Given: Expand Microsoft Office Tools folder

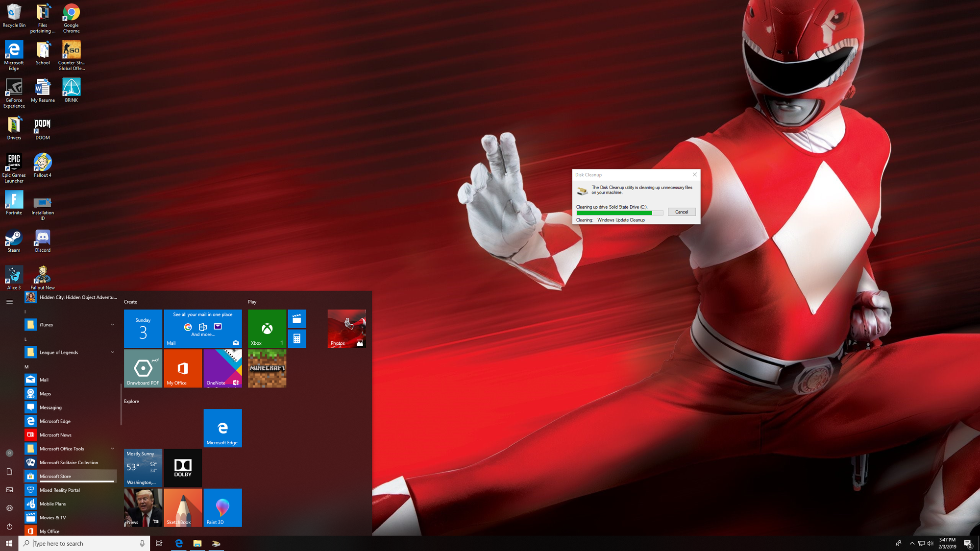Looking at the screenshot, I should [x=71, y=449].
